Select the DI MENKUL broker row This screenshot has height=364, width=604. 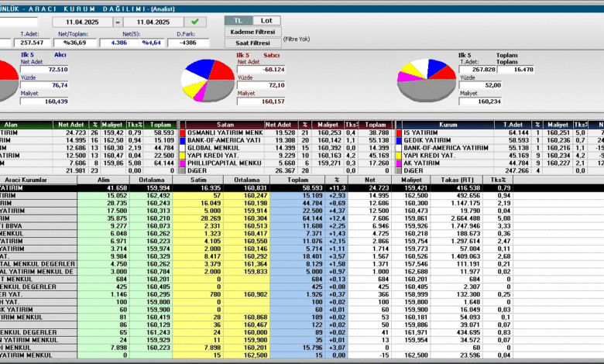click(x=256, y=348)
